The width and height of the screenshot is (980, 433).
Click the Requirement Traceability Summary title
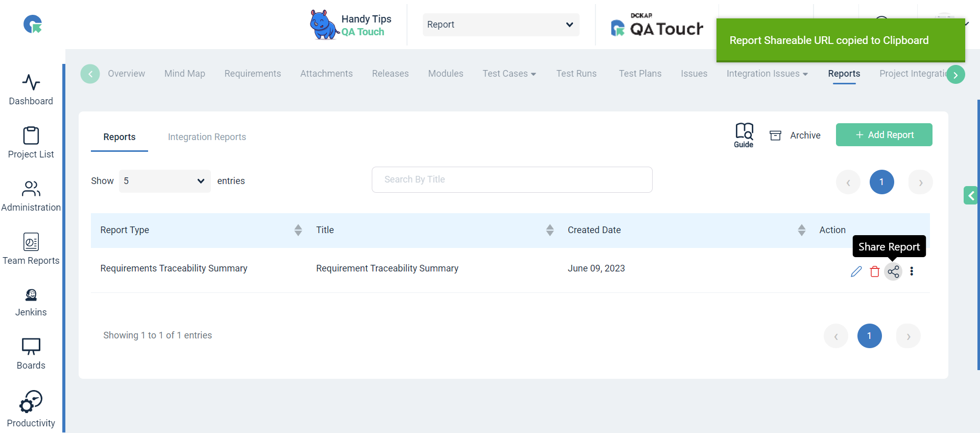pyautogui.click(x=387, y=268)
